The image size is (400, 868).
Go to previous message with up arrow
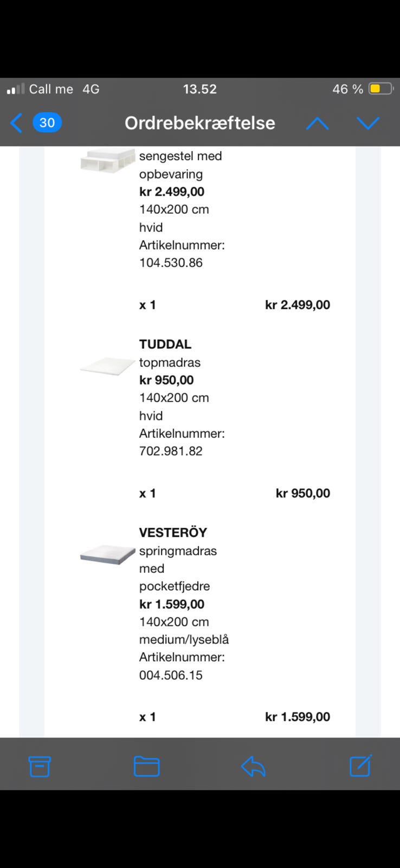317,124
